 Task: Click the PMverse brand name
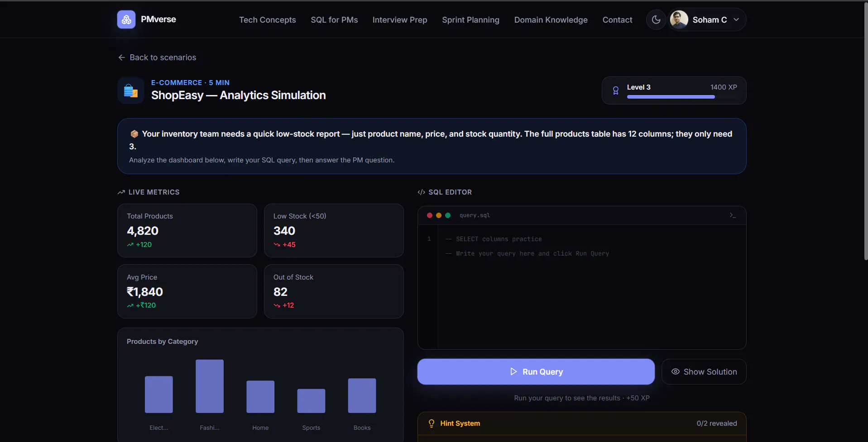coord(158,19)
